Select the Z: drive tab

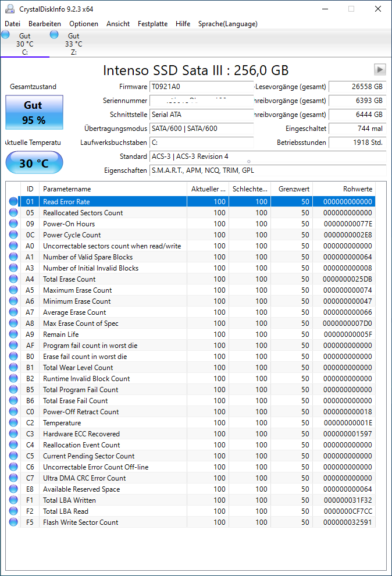point(74,44)
